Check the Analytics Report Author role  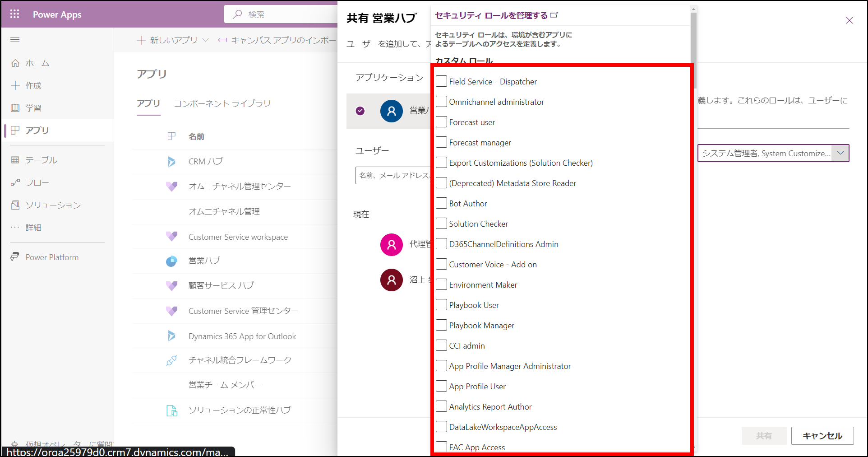click(441, 406)
